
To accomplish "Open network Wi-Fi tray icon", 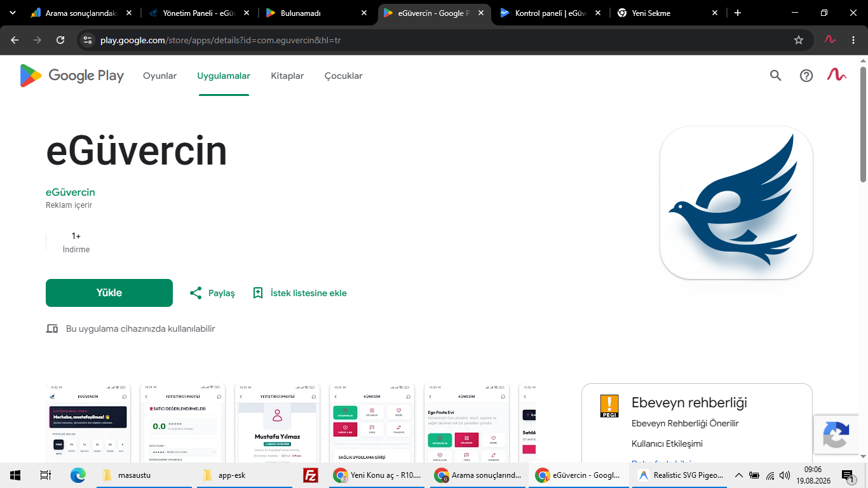I will 770,475.
